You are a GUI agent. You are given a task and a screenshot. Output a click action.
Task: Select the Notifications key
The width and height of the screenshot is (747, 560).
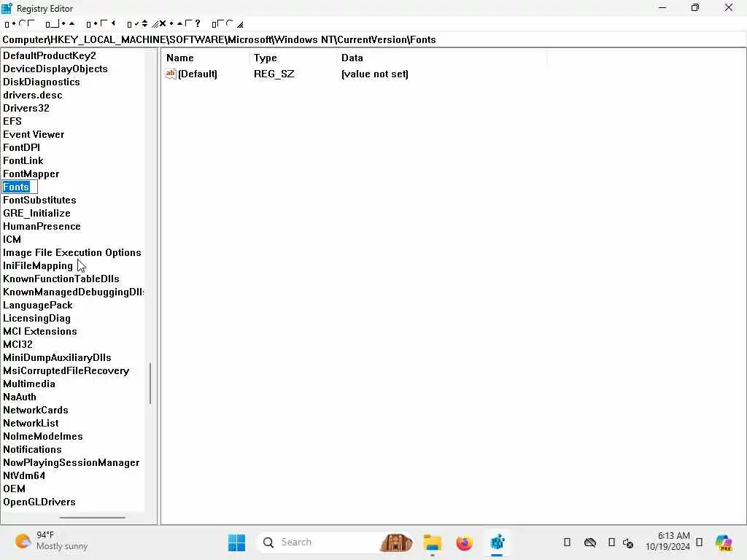click(32, 449)
